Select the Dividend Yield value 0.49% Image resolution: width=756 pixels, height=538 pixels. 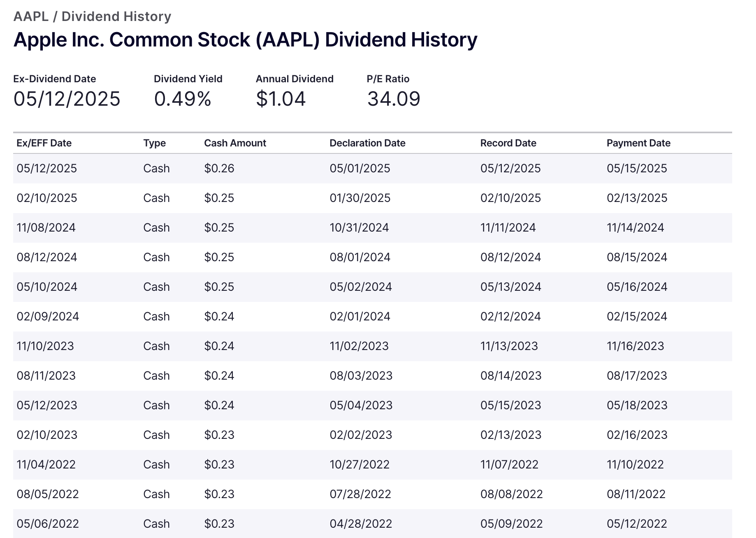(x=183, y=99)
